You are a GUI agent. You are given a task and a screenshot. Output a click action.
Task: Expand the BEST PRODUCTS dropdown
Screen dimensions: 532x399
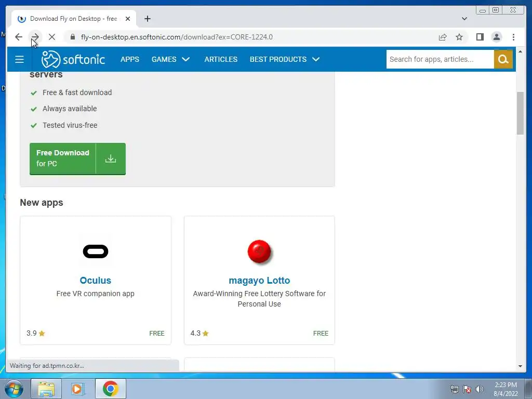(x=285, y=59)
